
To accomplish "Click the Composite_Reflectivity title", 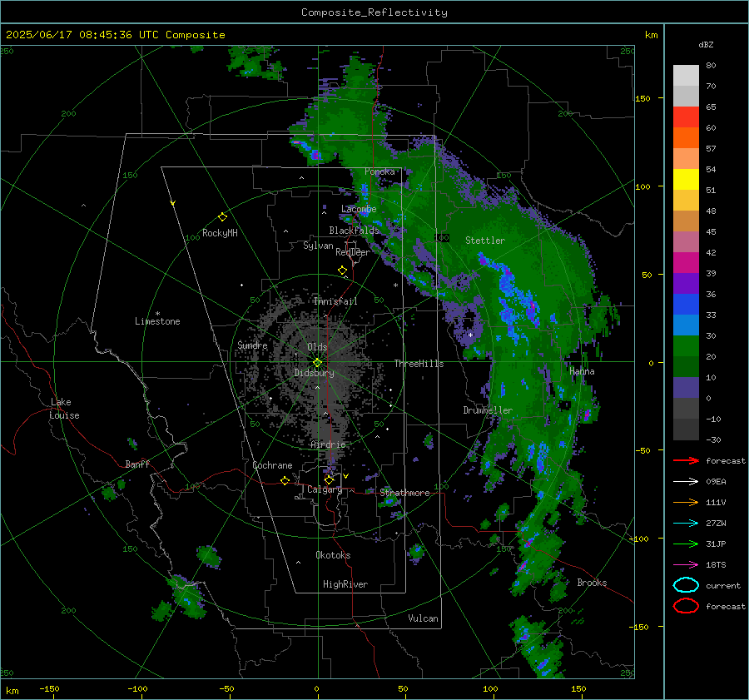I will click(x=374, y=12).
